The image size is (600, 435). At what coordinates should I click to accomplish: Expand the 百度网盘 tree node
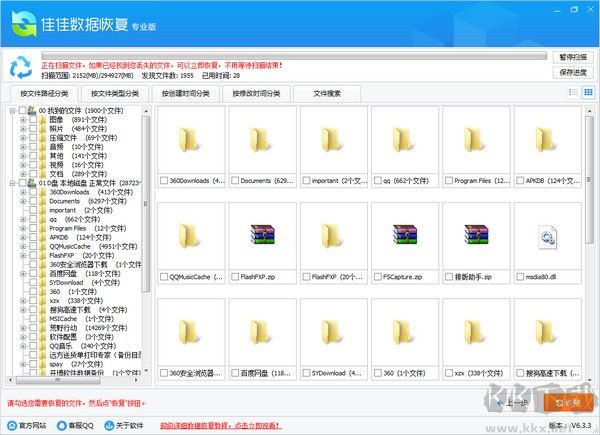click(x=23, y=274)
